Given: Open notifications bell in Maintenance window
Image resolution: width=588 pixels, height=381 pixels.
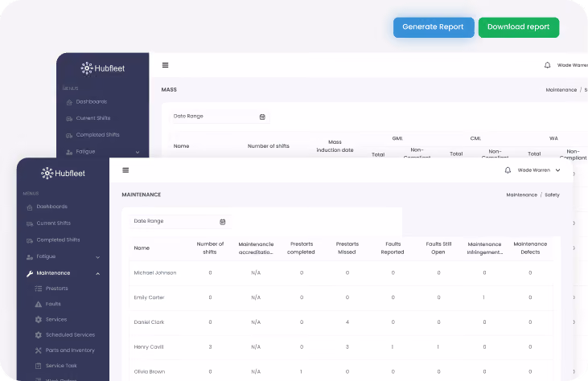Looking at the screenshot, I should click(508, 170).
